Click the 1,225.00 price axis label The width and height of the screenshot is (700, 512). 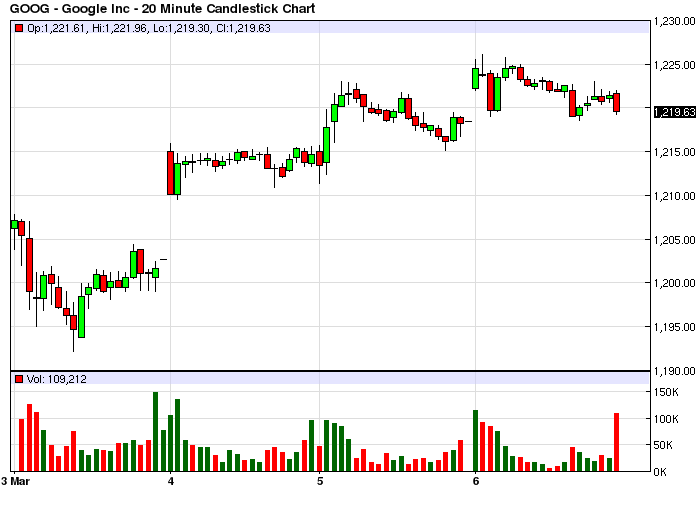pos(675,65)
